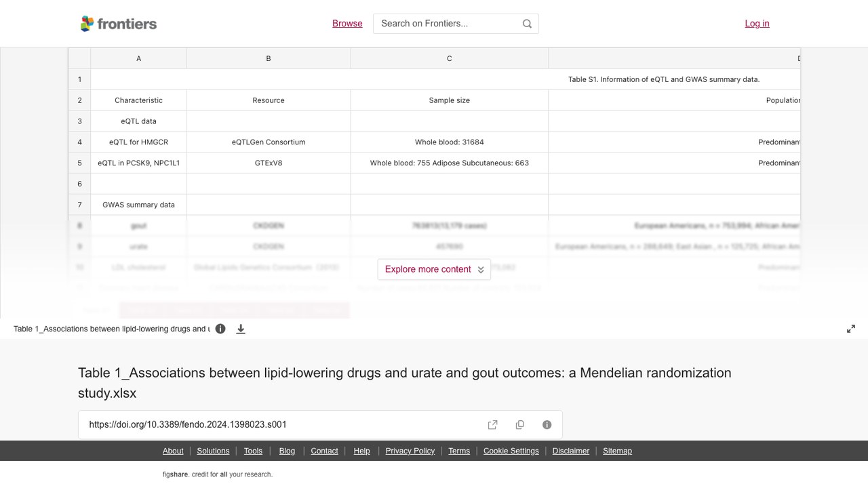Image resolution: width=868 pixels, height=488 pixels.
Task: Click the Frontiers logo
Action: 119,24
